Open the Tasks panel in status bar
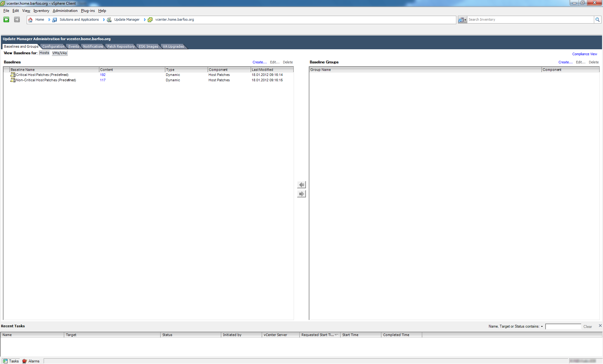 pyautogui.click(x=11, y=361)
